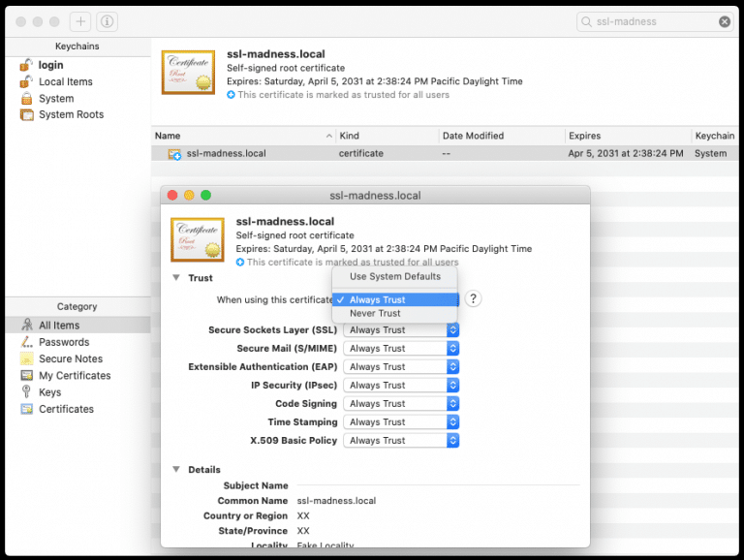The height and width of the screenshot is (560, 744).
Task: Choose Use System Defaults from popup menu
Action: [395, 276]
